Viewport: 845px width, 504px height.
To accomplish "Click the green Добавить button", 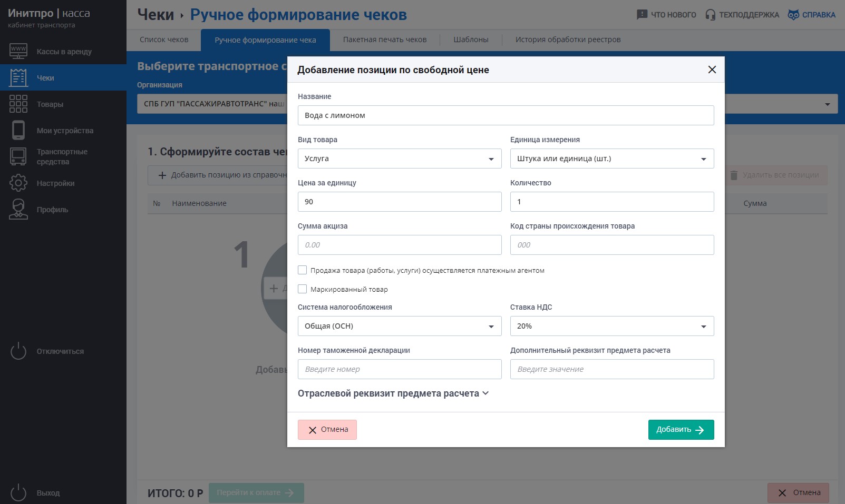I will pyautogui.click(x=681, y=430).
